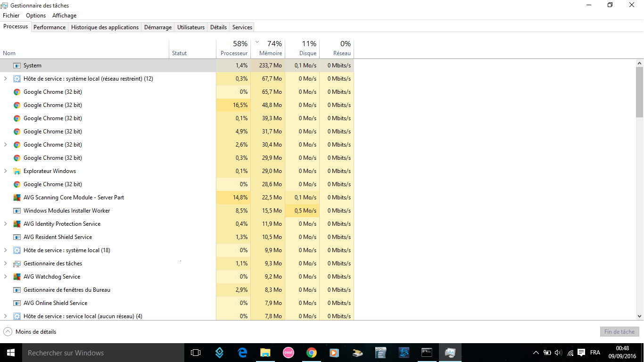Click the System process icon
644x362 pixels.
(17, 66)
